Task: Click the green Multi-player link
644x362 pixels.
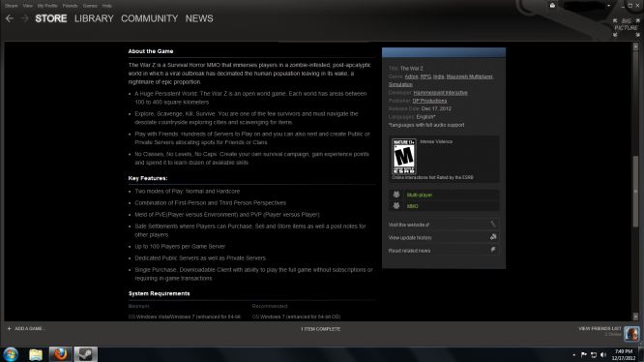Action: click(420, 195)
